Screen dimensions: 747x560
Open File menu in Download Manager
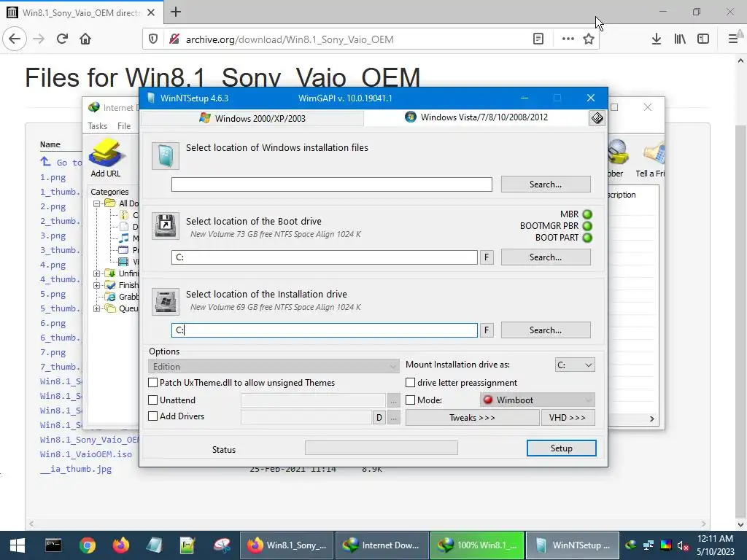pyautogui.click(x=124, y=125)
